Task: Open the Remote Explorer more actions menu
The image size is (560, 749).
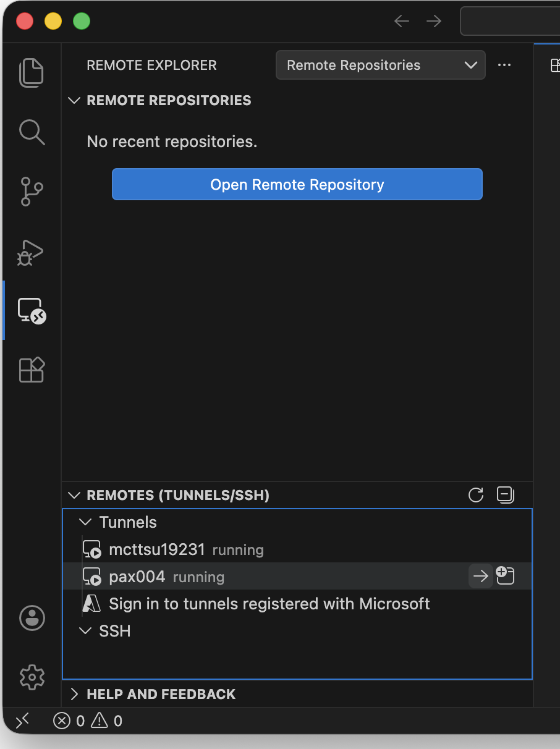Action: click(x=504, y=65)
